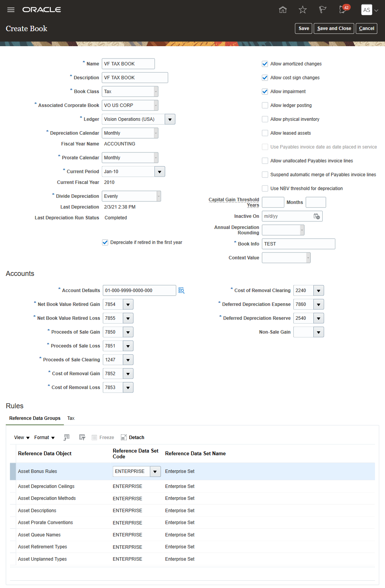Open the Watchlist flag icon
This screenshot has height=588, width=385.
tap(323, 10)
